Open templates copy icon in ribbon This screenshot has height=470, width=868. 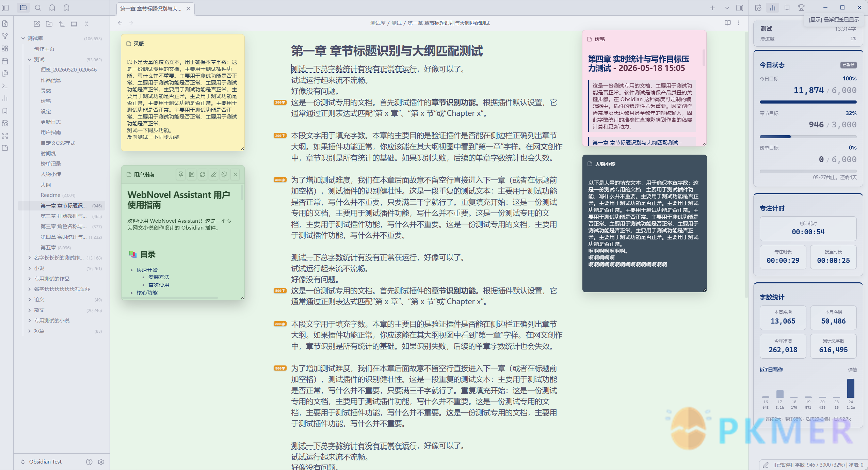(x=5, y=73)
